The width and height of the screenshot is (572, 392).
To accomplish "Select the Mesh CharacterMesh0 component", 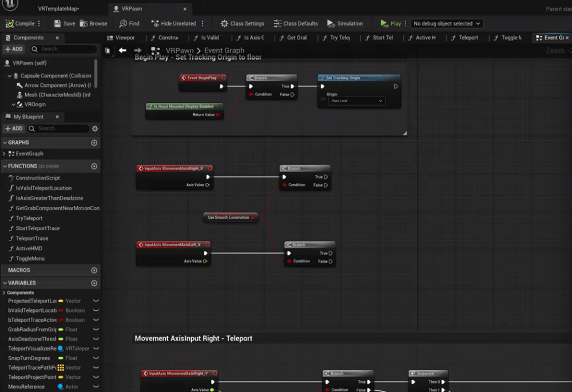I will click(x=54, y=95).
